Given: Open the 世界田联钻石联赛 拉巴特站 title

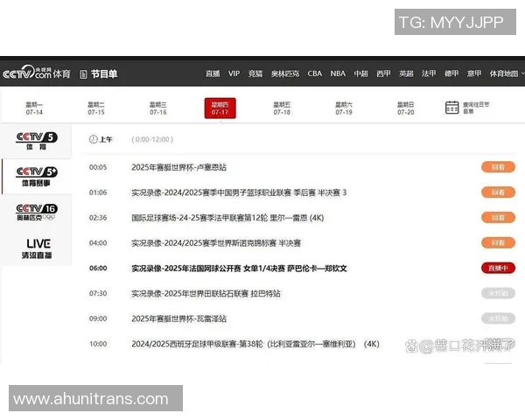Looking at the screenshot, I should (x=206, y=293).
